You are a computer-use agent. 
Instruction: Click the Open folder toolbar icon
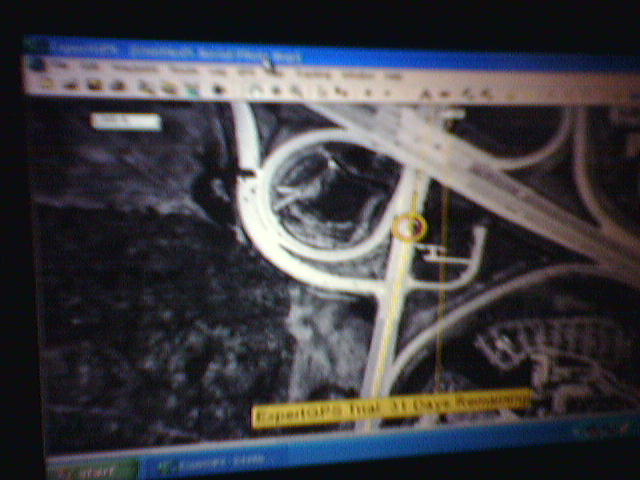pyautogui.click(x=72, y=85)
